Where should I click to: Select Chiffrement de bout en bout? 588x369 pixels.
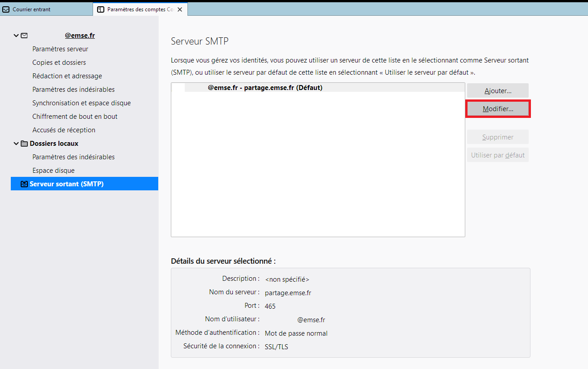point(75,117)
